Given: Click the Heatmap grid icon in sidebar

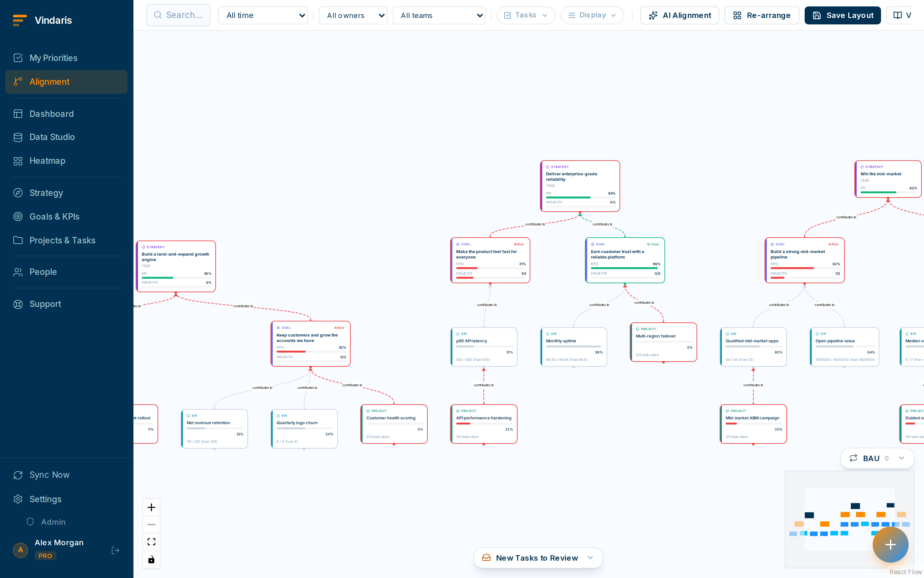Looking at the screenshot, I should pyautogui.click(x=18, y=161).
